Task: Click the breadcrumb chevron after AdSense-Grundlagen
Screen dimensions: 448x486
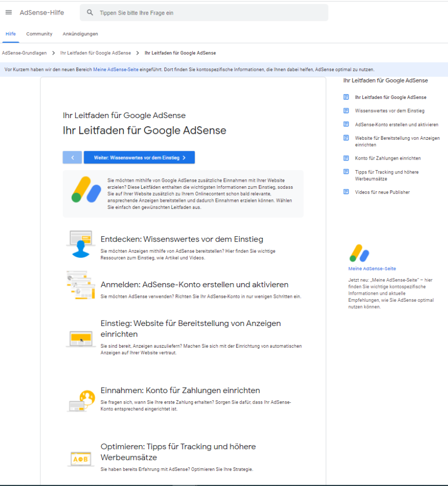Action: coord(53,53)
